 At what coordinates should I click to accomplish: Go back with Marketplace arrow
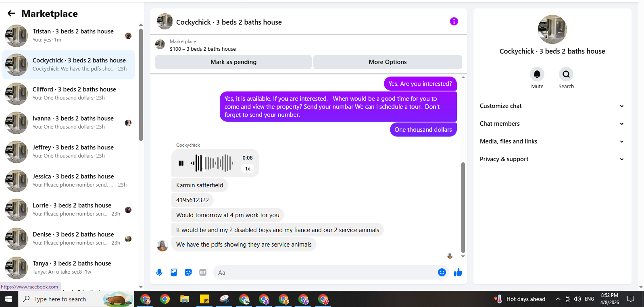11,13
